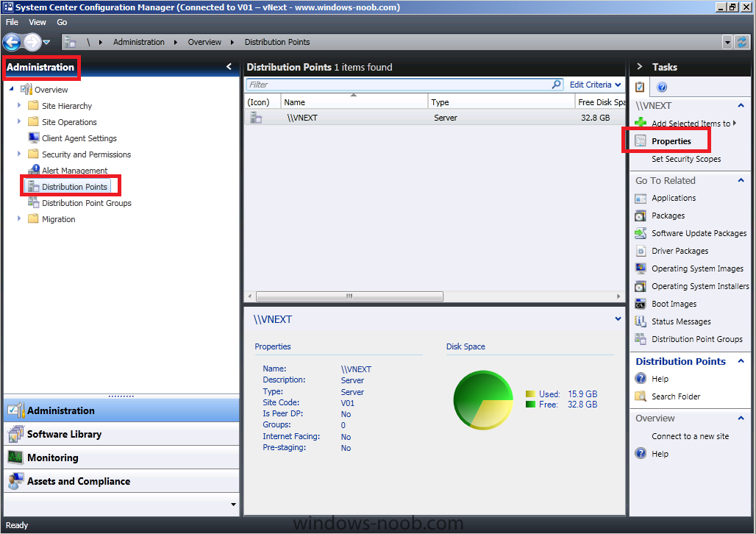Viewport: 756px width, 534px height.
Task: Collapse the Administration navigation pane
Action: [x=229, y=67]
